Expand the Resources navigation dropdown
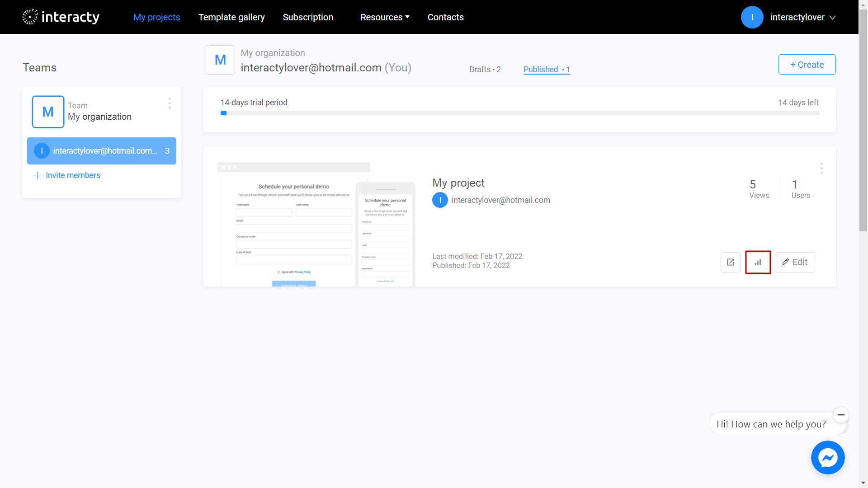The image size is (868, 488). [x=384, y=17]
